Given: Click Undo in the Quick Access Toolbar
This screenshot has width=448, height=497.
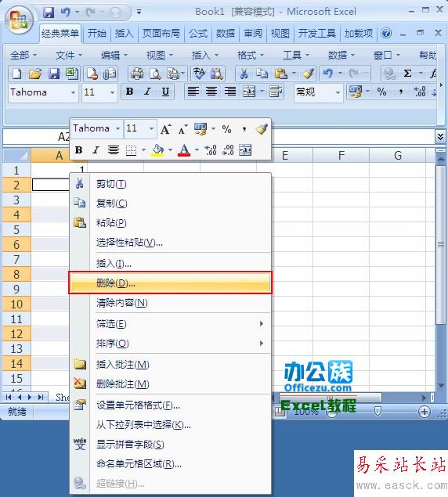Looking at the screenshot, I should (x=65, y=13).
